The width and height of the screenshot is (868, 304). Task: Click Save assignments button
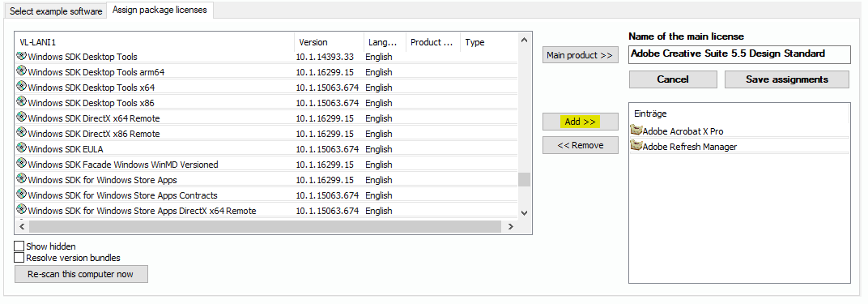pyautogui.click(x=787, y=79)
